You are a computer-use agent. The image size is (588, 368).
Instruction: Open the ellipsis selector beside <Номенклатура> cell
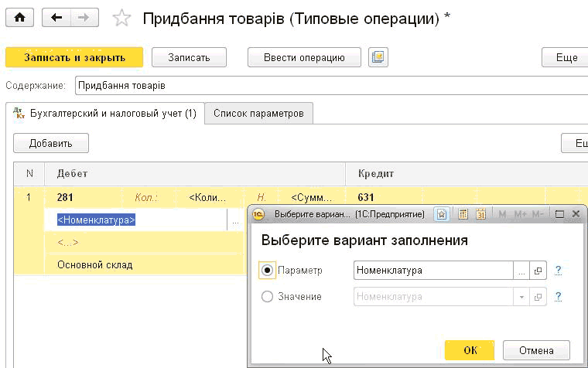(235, 220)
